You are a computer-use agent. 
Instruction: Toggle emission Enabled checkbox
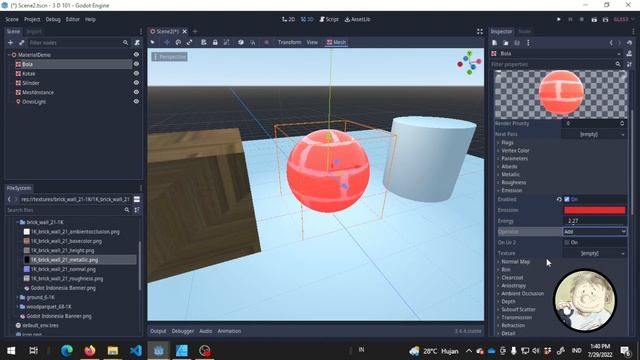tap(567, 199)
